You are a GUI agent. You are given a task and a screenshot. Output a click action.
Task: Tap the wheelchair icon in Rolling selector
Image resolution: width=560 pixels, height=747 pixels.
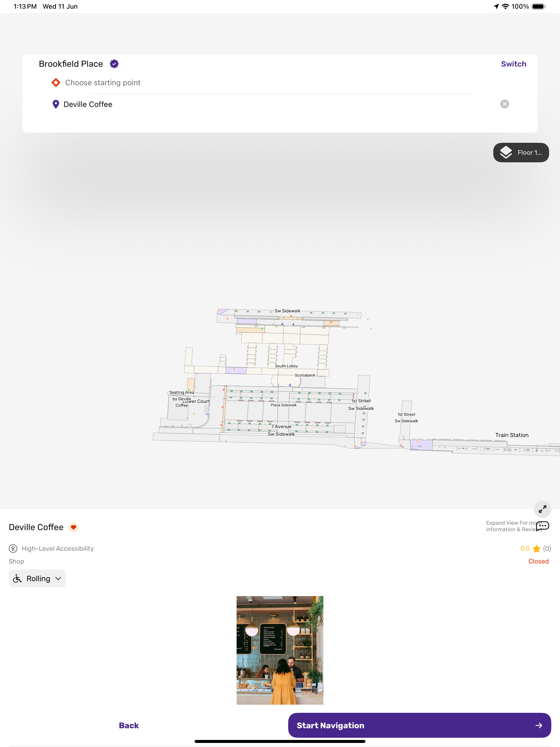pos(17,578)
